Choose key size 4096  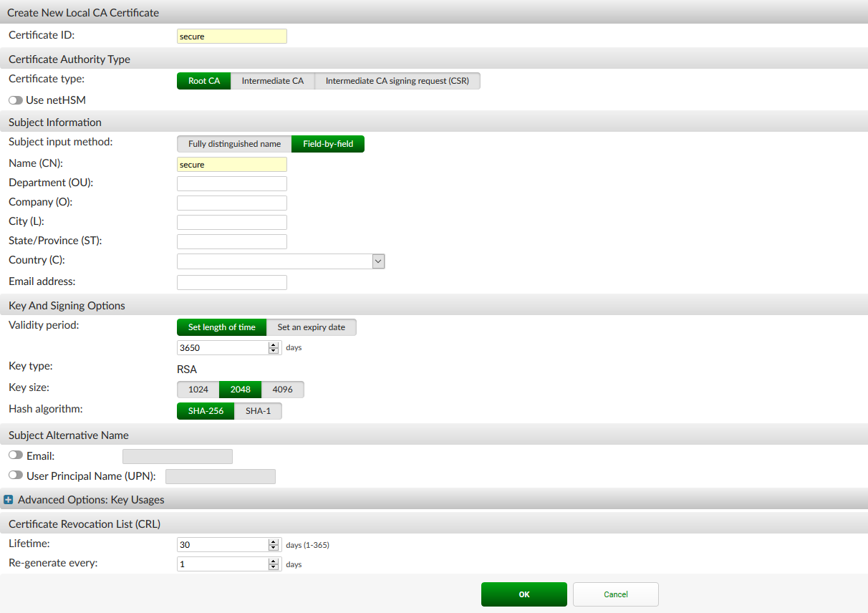coord(283,389)
